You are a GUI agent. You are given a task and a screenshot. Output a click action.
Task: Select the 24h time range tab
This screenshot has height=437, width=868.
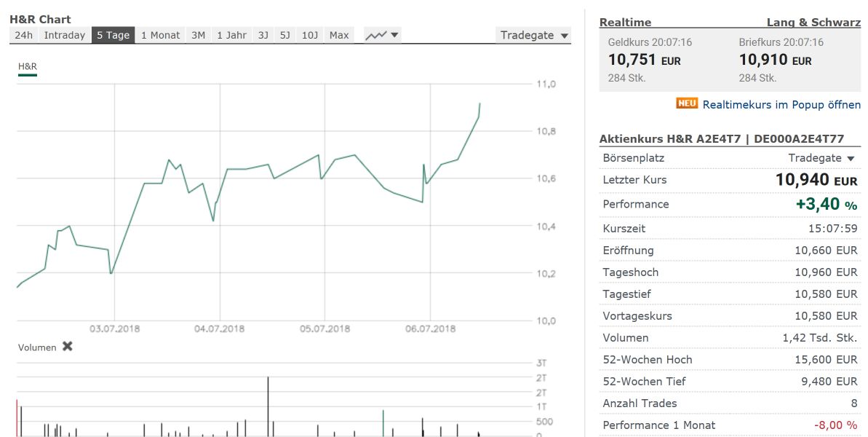pos(23,35)
